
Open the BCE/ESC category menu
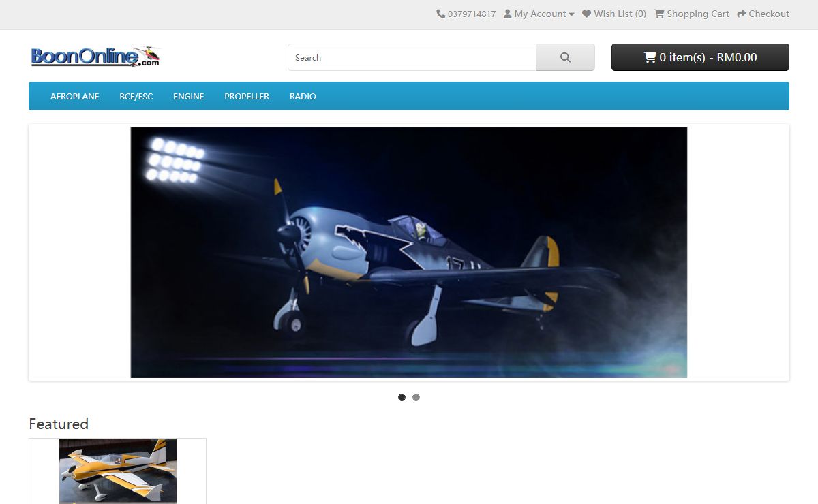point(136,97)
